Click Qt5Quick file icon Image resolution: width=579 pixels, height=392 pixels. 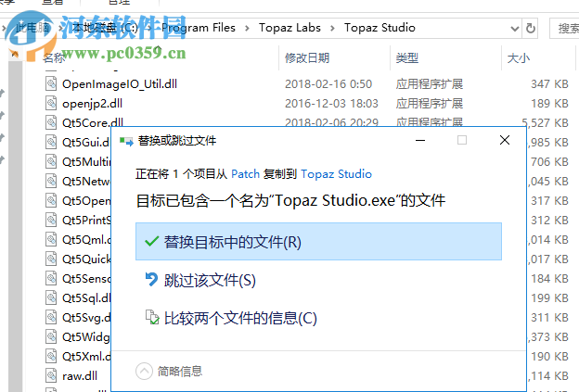click(x=51, y=259)
